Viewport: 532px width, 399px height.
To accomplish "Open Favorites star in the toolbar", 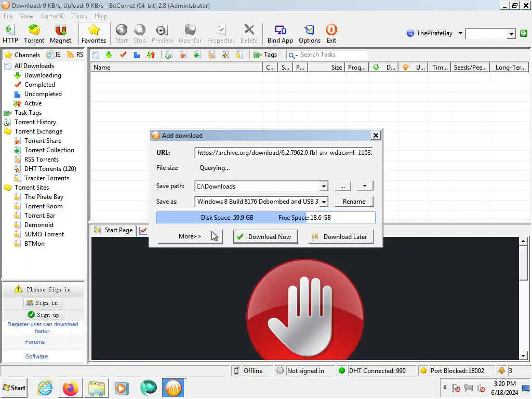I will tap(94, 34).
